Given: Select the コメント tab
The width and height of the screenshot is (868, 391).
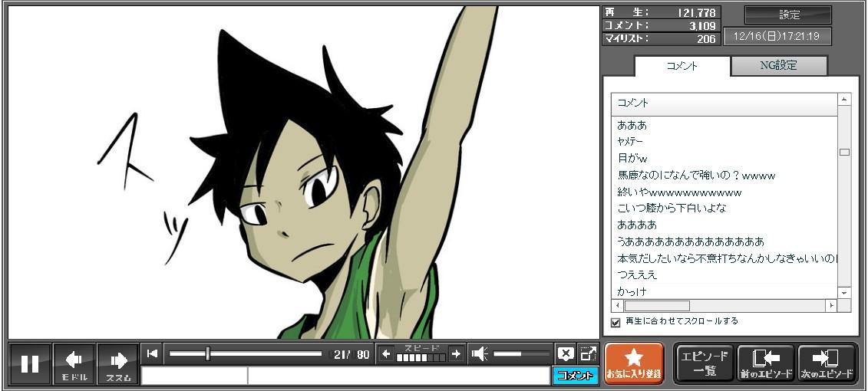Looking at the screenshot, I should coord(682,66).
